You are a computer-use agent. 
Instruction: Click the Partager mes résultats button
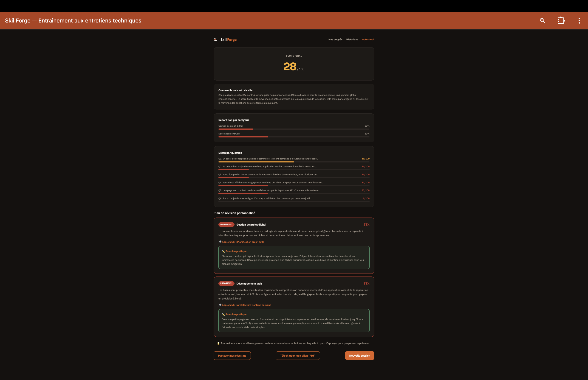pos(232,356)
